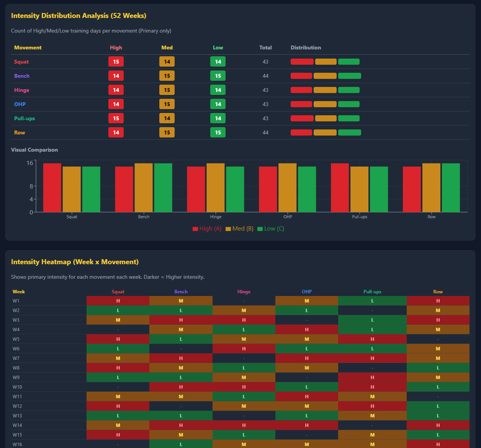The image size is (481, 448).
Task: Click OHP's orange distribution segment in table
Action: click(325, 104)
